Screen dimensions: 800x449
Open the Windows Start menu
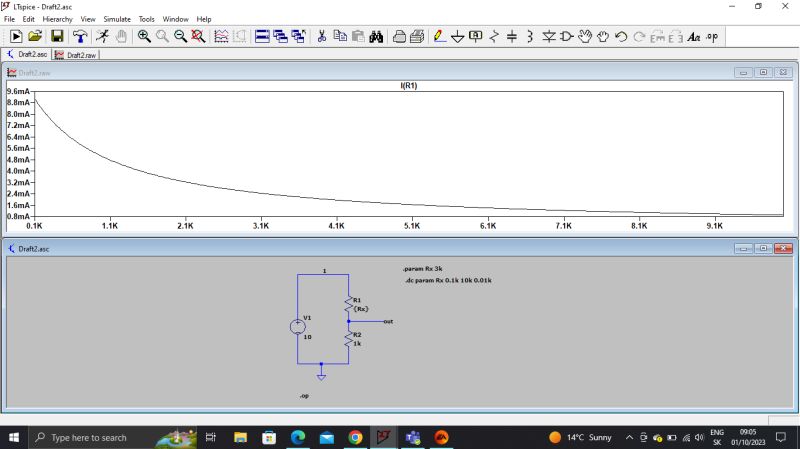[14, 437]
